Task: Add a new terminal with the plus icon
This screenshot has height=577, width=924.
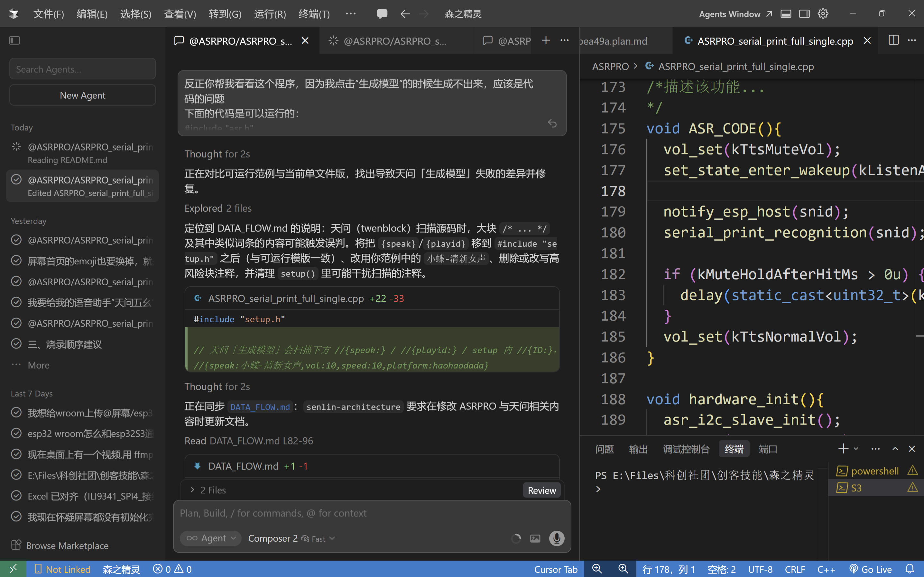Action: (843, 449)
